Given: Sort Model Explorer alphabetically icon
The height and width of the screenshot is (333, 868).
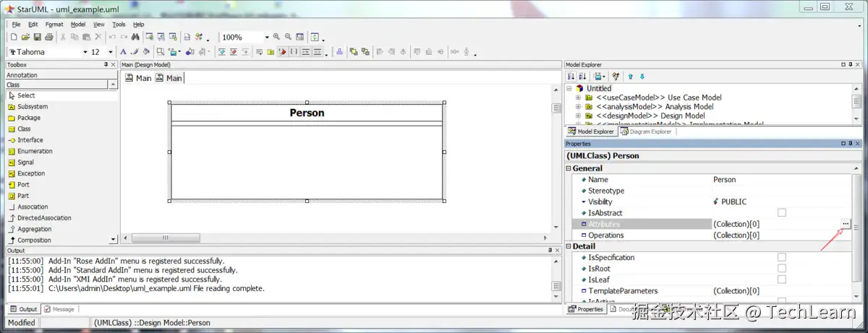Looking at the screenshot, I should [582, 76].
